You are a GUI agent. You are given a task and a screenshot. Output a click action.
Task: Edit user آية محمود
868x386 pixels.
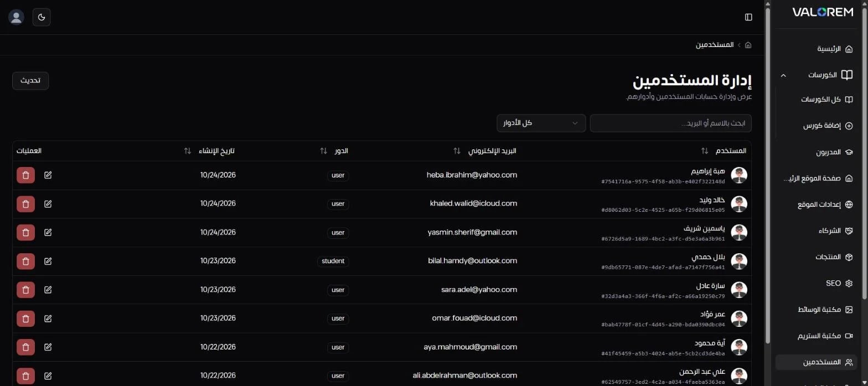tap(48, 347)
